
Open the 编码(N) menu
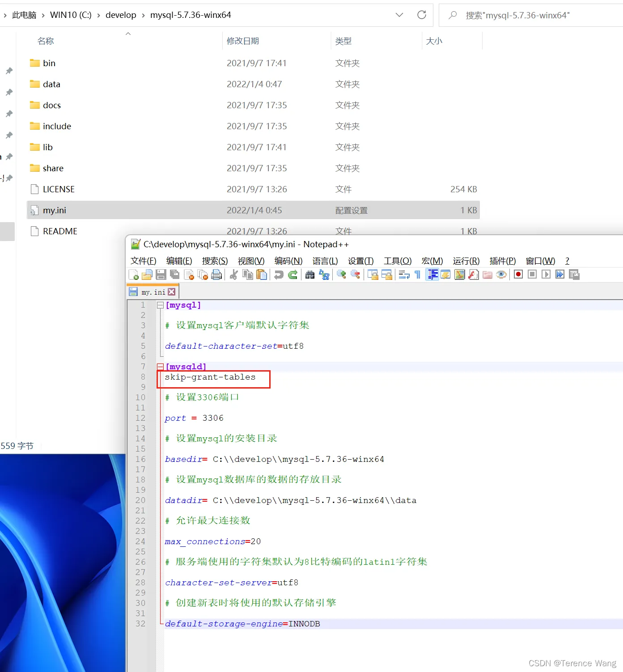(288, 261)
